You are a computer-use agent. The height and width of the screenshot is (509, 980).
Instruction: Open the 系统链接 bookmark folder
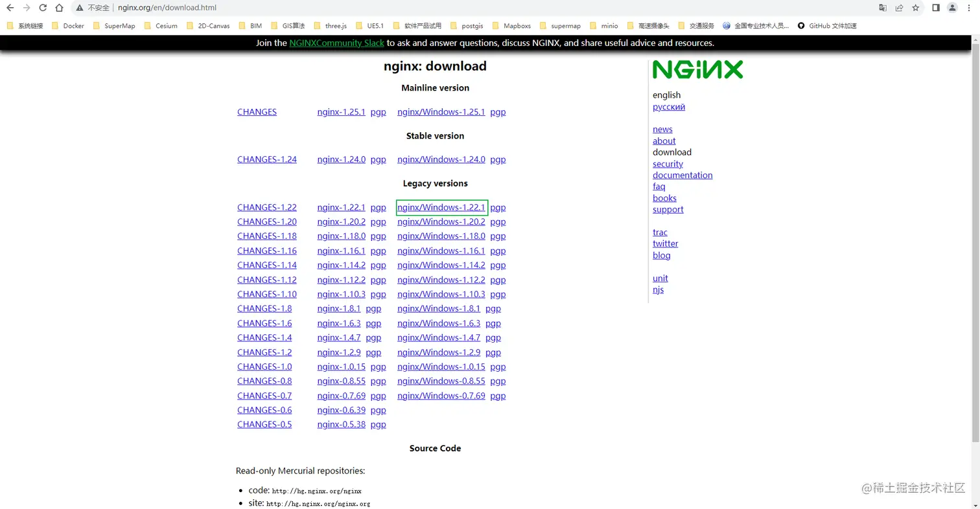[x=25, y=26]
